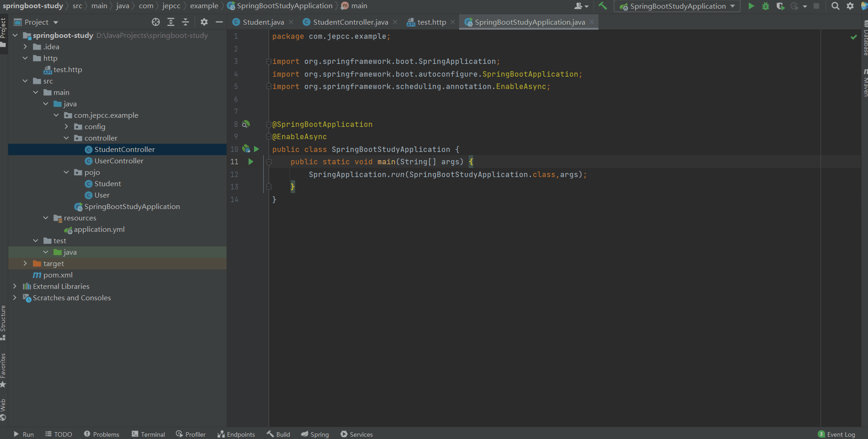Viewport: 868px width, 439px height.
Task: Open Project panel options gear
Action: click(x=204, y=22)
